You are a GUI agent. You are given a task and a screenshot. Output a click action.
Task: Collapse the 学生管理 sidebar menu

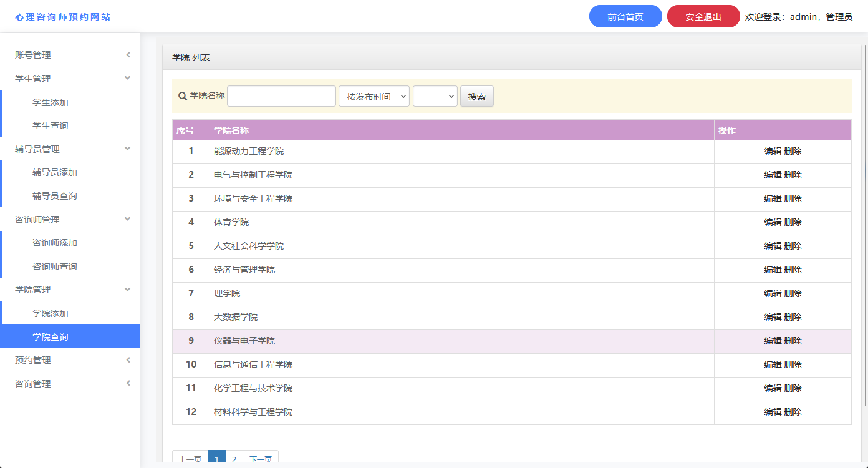pos(70,79)
